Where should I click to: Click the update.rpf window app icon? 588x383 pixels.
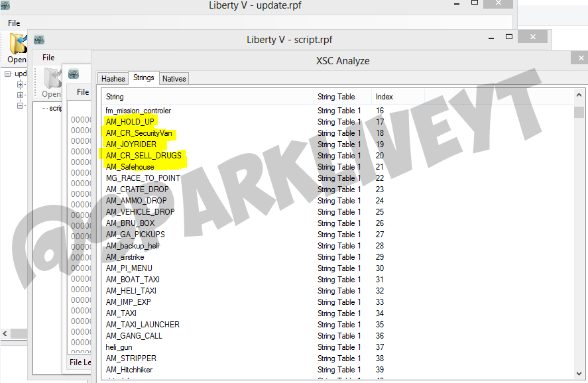[x=5, y=5]
